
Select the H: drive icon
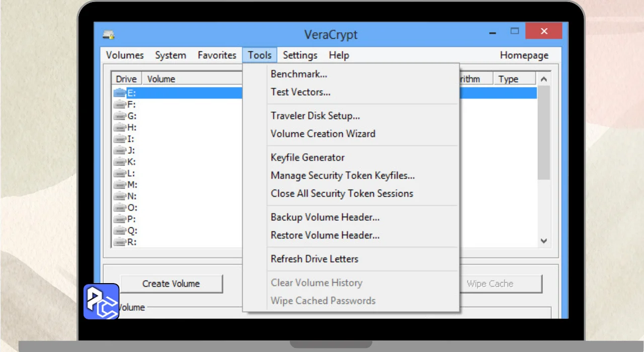[120, 127]
